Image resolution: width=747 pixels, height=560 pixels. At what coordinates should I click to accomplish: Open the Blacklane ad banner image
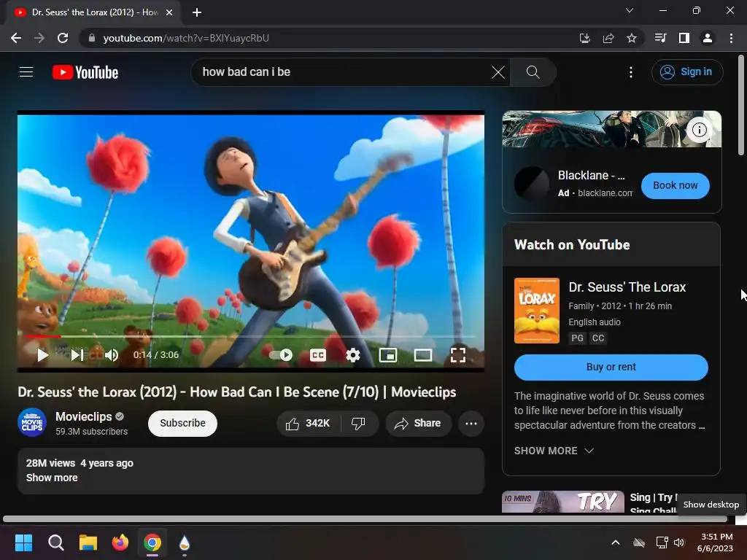[612, 129]
